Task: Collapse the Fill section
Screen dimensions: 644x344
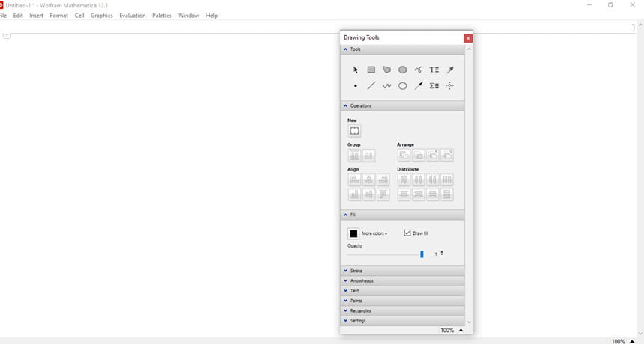Action: 403,215
